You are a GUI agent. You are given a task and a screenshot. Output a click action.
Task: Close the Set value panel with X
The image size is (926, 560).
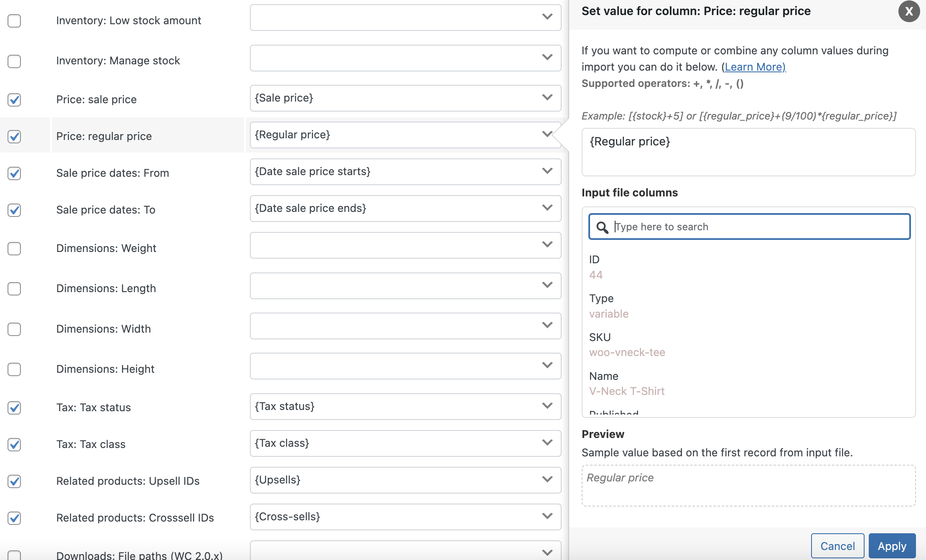909,11
